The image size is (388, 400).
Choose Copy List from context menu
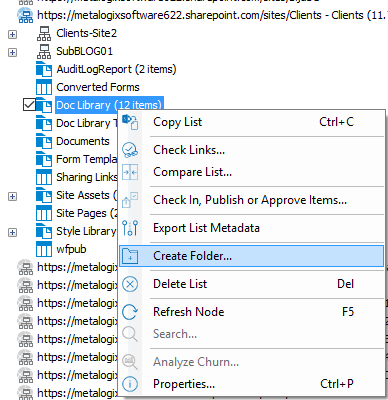click(252, 122)
